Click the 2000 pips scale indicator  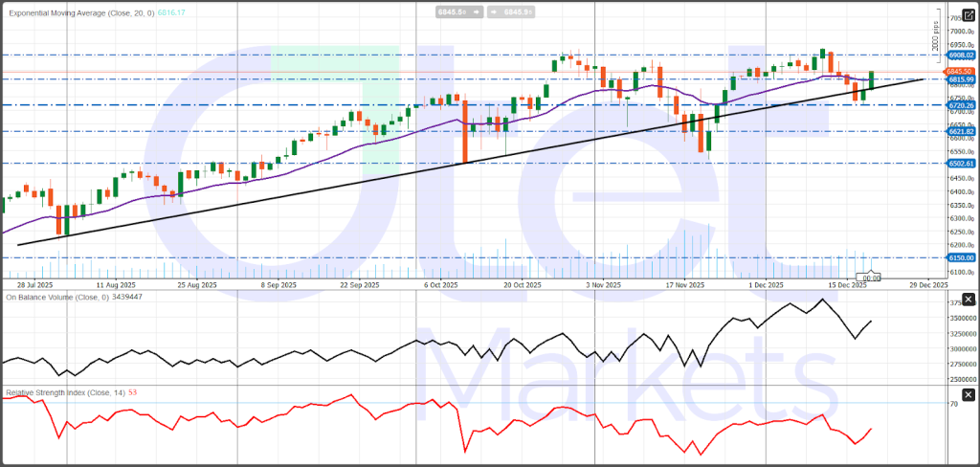point(935,38)
